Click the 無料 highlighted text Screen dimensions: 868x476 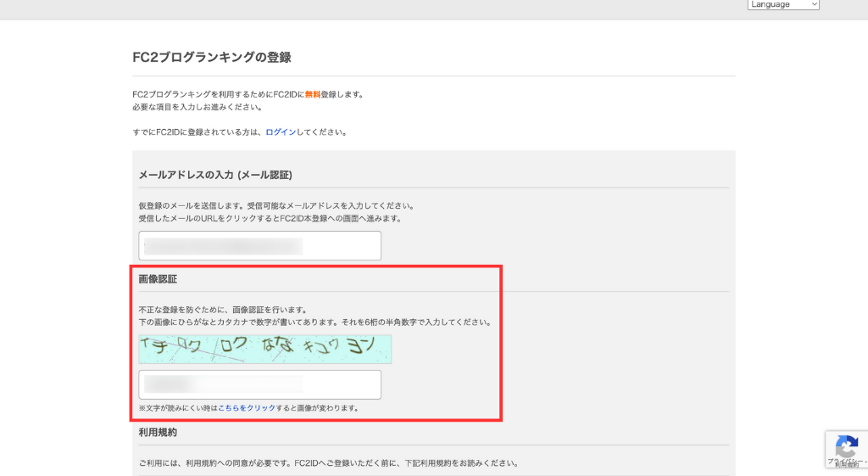pos(313,95)
